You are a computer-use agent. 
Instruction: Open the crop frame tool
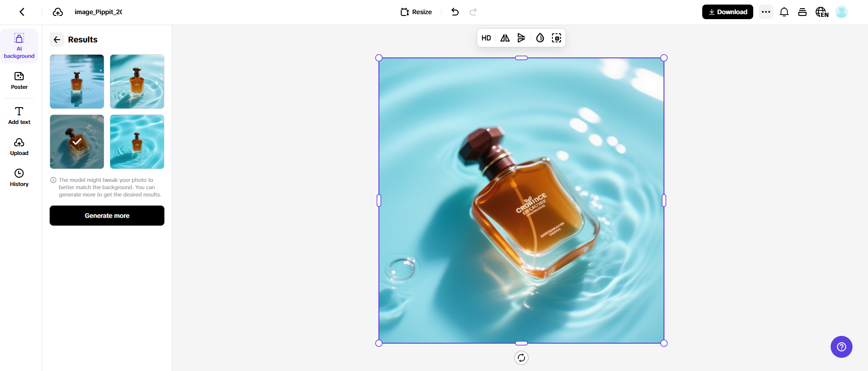[557, 38]
